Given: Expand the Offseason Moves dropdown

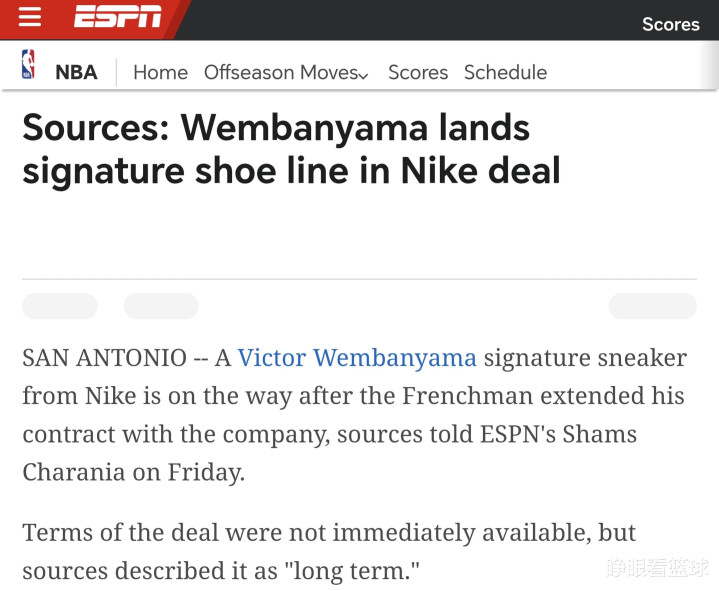Looking at the screenshot, I should point(286,72).
